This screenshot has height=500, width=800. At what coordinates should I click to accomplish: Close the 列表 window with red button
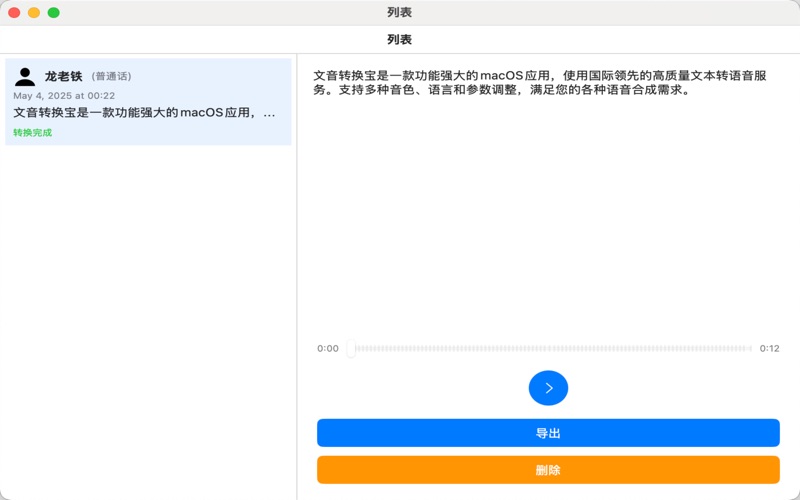pyautogui.click(x=14, y=13)
